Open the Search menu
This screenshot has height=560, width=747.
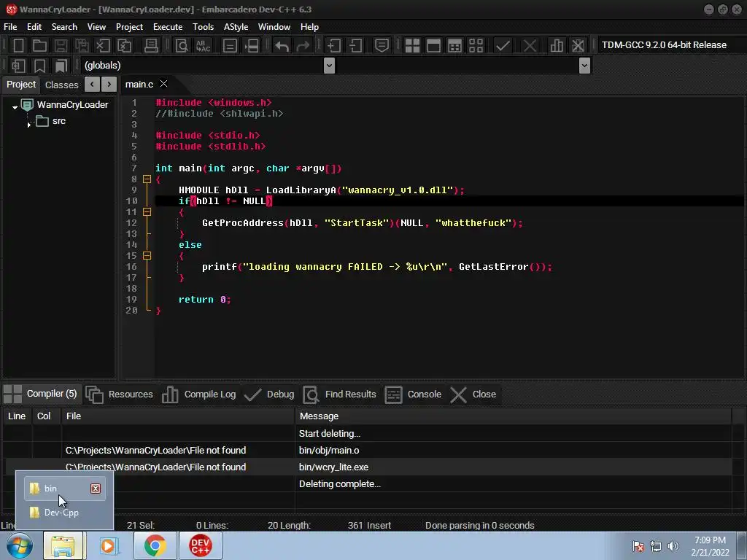tap(64, 27)
